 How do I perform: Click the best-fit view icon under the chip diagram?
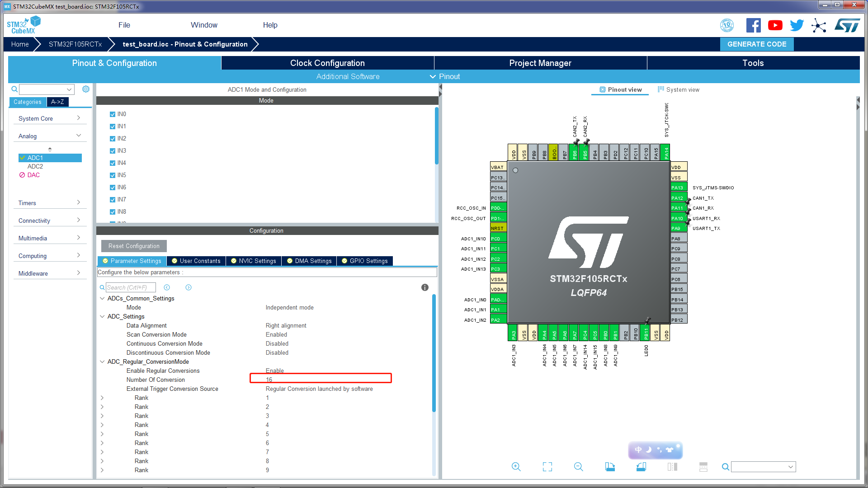click(547, 466)
